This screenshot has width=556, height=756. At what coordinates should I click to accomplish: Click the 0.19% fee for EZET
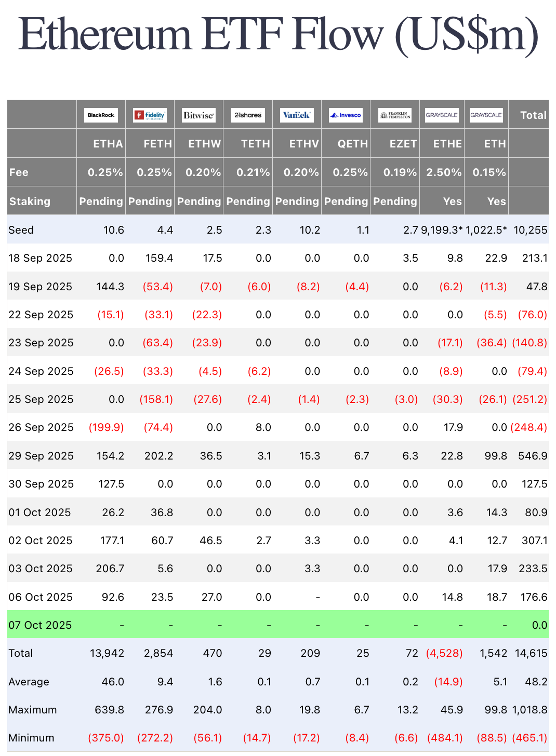click(x=400, y=172)
